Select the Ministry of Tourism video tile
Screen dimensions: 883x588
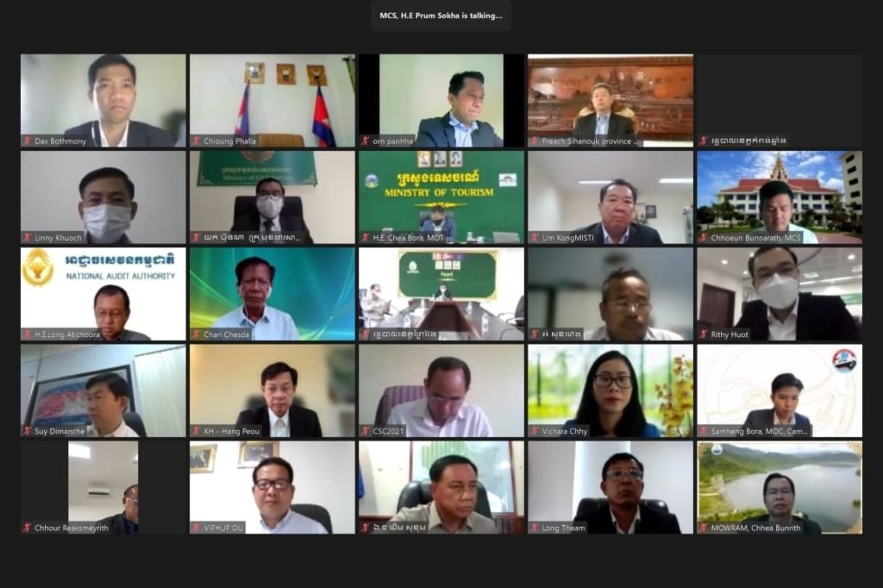(441, 197)
